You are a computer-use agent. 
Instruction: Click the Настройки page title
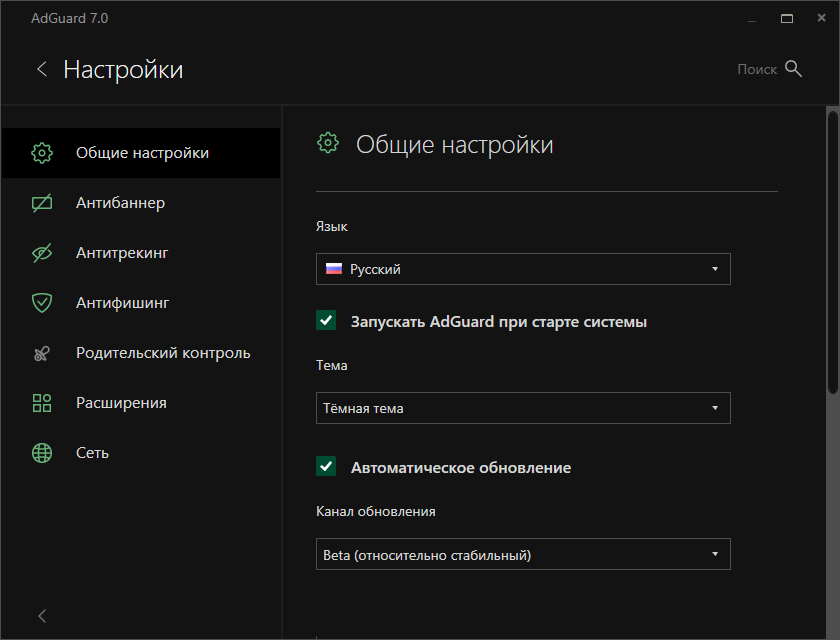coord(123,70)
